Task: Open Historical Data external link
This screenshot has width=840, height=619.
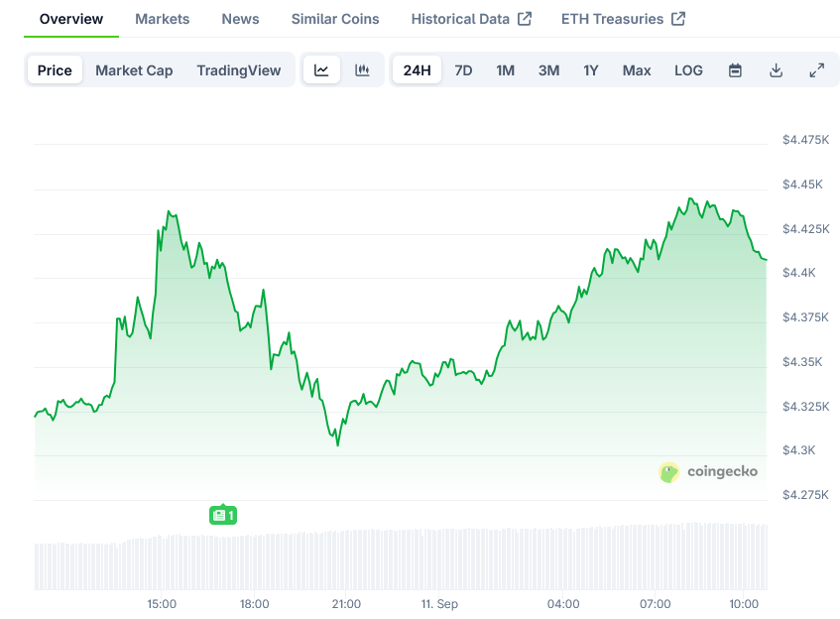Action: click(x=471, y=19)
